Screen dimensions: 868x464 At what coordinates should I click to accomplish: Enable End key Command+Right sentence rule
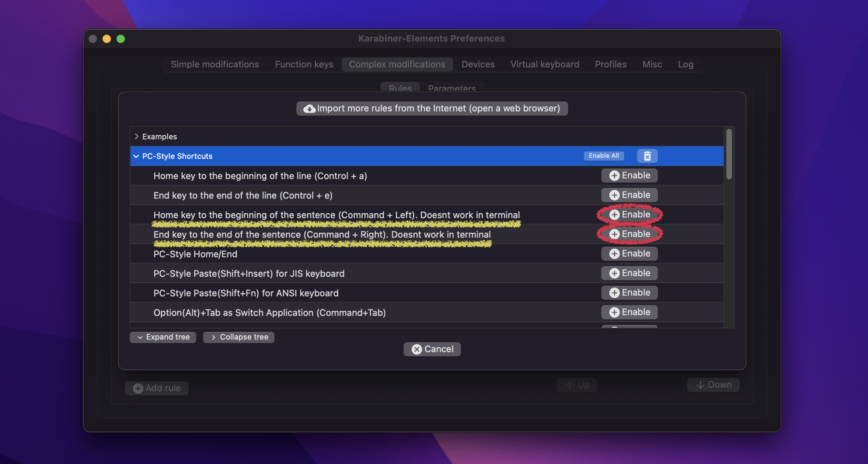pyautogui.click(x=629, y=234)
